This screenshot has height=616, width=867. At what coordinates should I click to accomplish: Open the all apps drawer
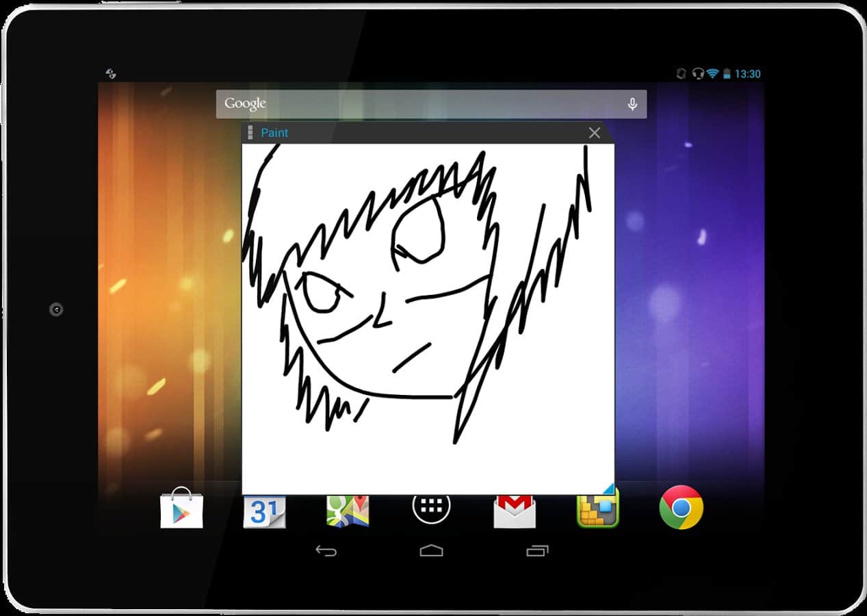tap(431, 507)
